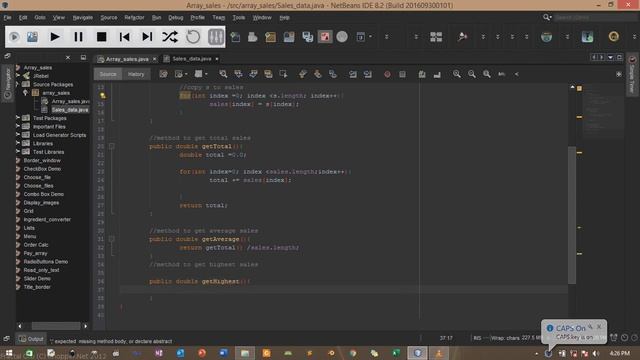The image size is (640, 360).
Task: Switch to the Sales_data.java editor tab
Action: tap(191, 59)
